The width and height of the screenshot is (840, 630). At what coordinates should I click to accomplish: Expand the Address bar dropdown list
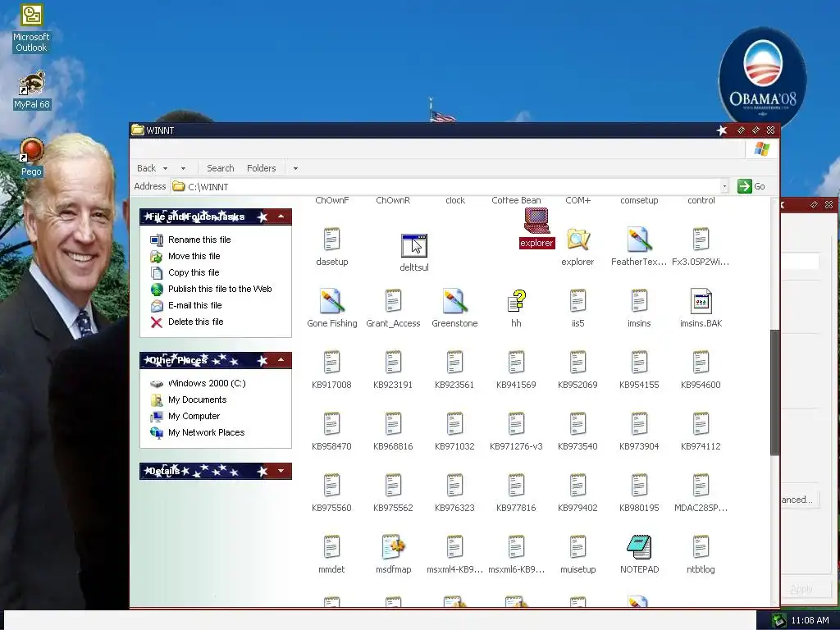coord(724,186)
